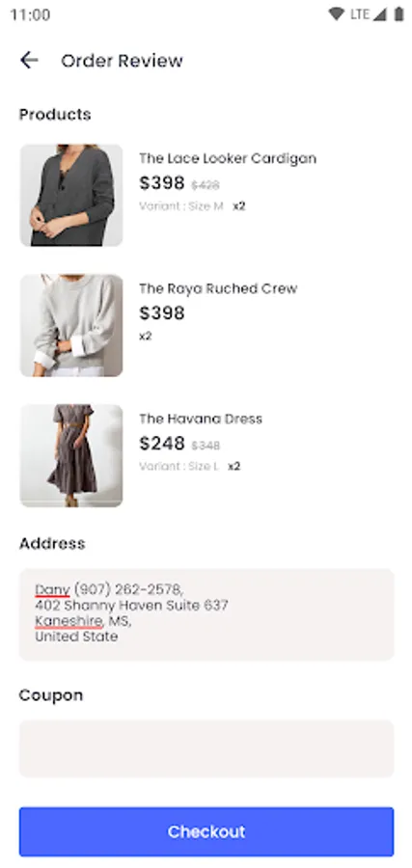412x868 pixels.
Task: Tap the back arrow icon
Action: click(x=29, y=60)
